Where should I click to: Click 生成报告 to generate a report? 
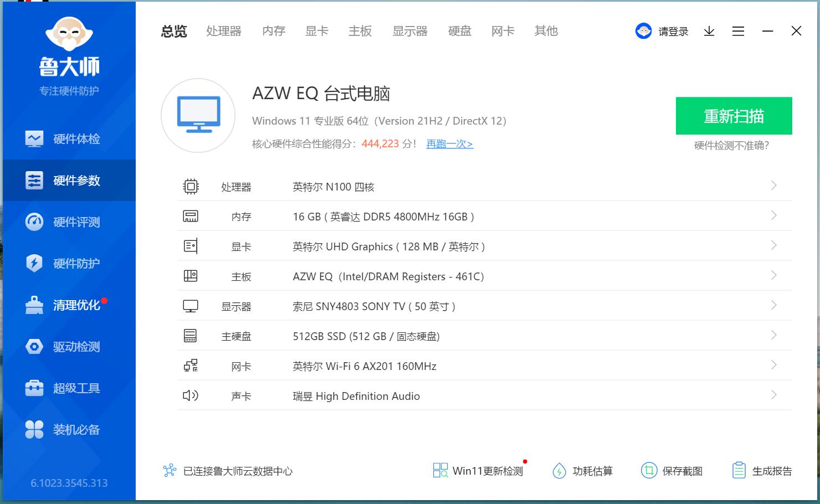pyautogui.click(x=761, y=470)
